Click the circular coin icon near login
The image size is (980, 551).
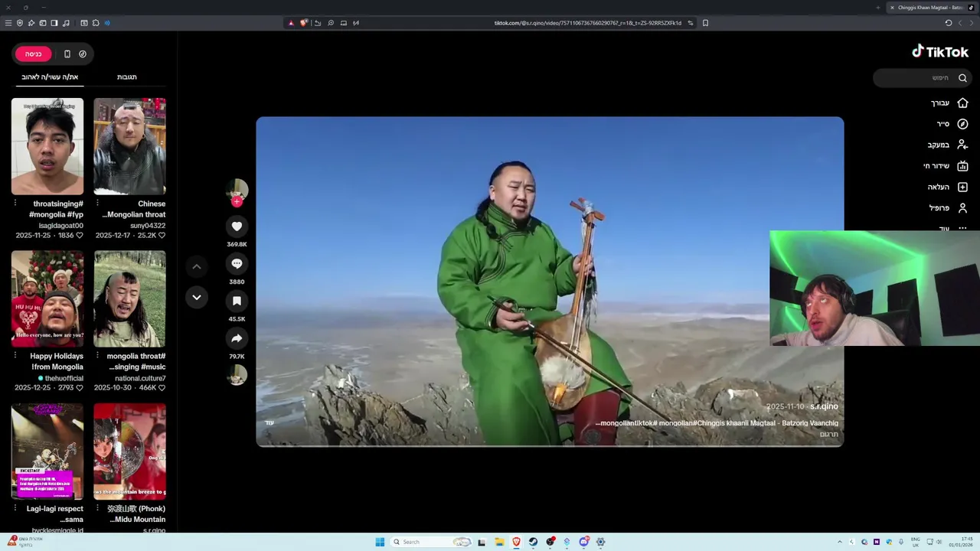pos(83,54)
